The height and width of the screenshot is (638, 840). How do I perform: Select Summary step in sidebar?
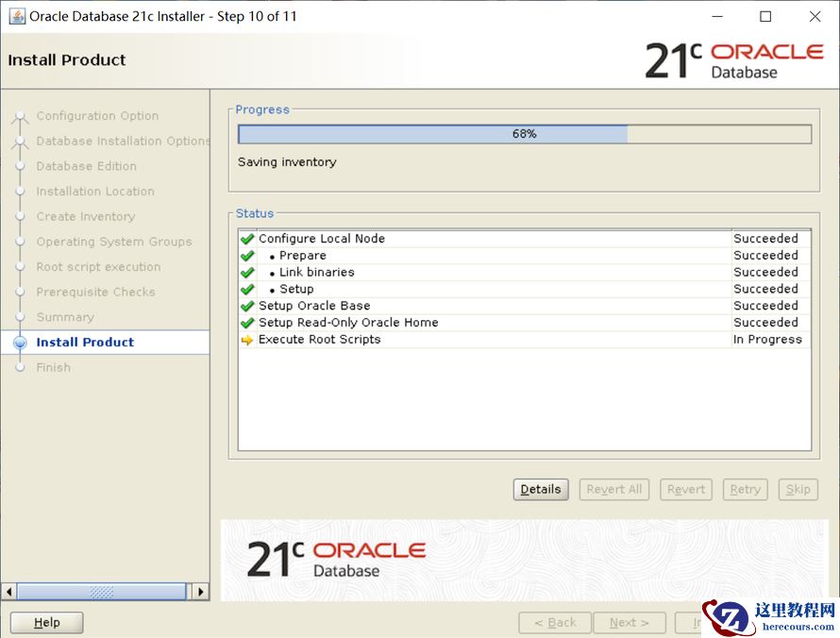point(65,317)
